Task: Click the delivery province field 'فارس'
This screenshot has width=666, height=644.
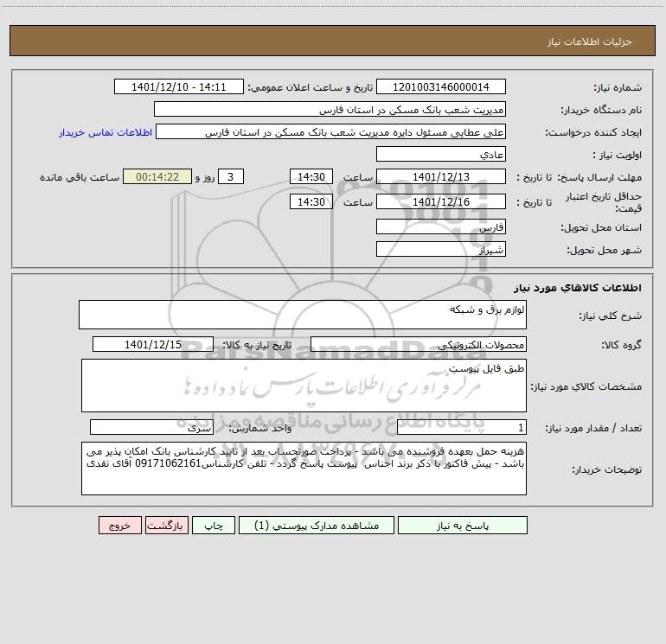Action: [x=441, y=226]
